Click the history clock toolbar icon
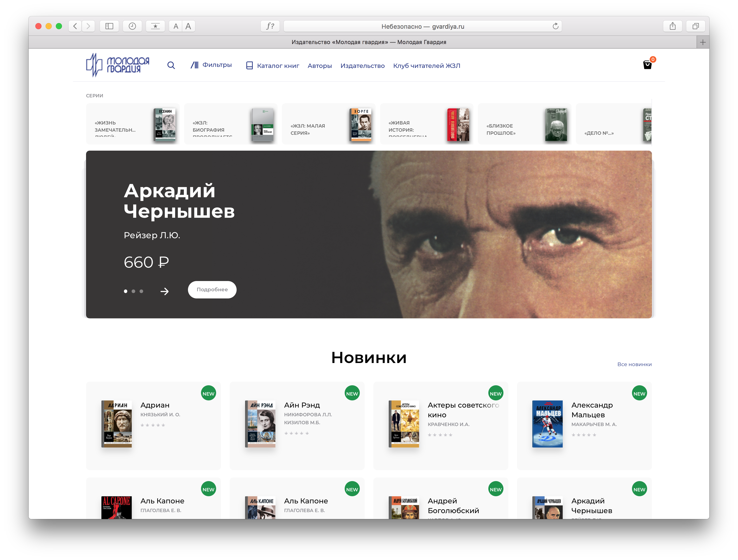 click(x=132, y=26)
